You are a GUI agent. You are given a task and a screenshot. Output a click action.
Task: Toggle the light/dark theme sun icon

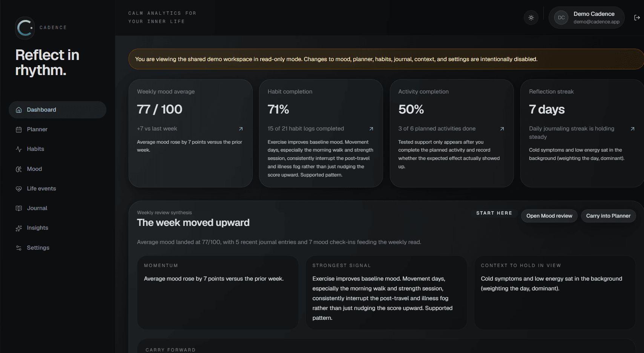click(x=531, y=18)
